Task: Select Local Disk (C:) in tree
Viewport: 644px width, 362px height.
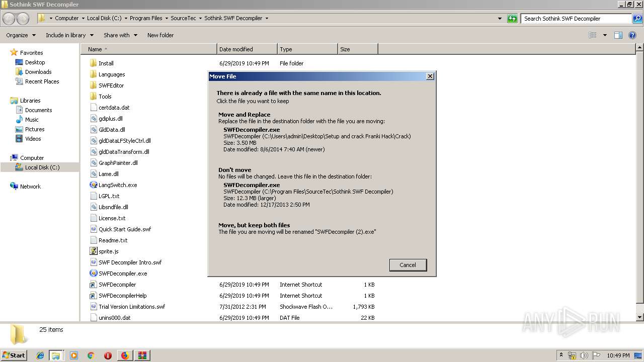Action: (42, 167)
